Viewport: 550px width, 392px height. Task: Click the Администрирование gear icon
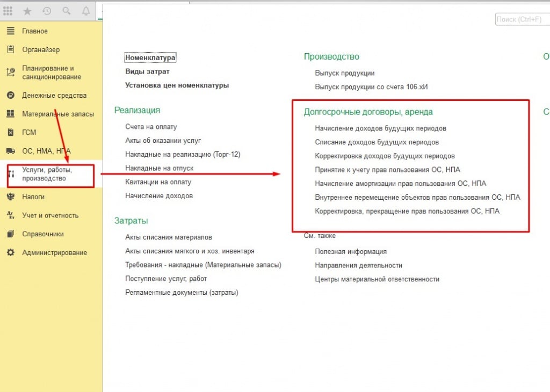point(10,252)
